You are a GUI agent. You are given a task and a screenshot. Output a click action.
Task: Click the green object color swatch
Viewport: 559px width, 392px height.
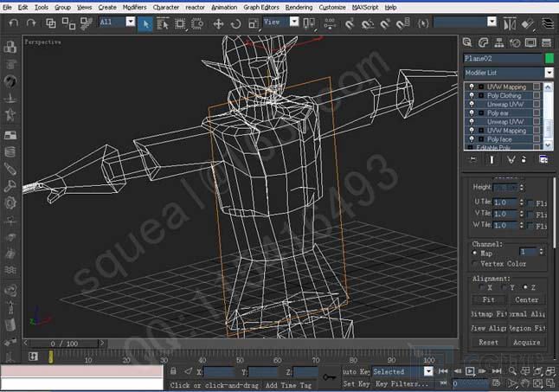[x=549, y=58]
